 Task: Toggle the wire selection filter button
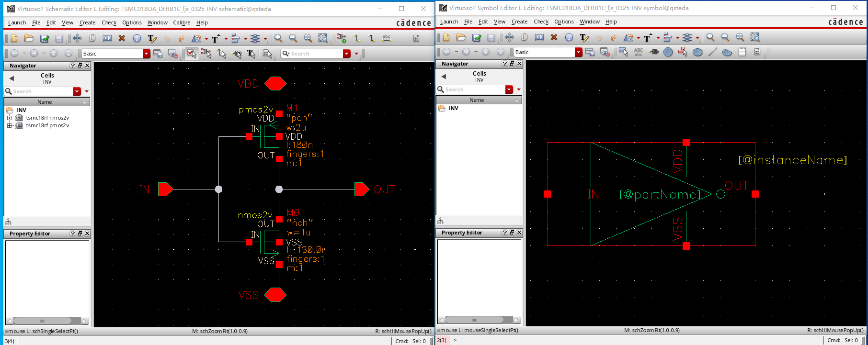point(222,54)
